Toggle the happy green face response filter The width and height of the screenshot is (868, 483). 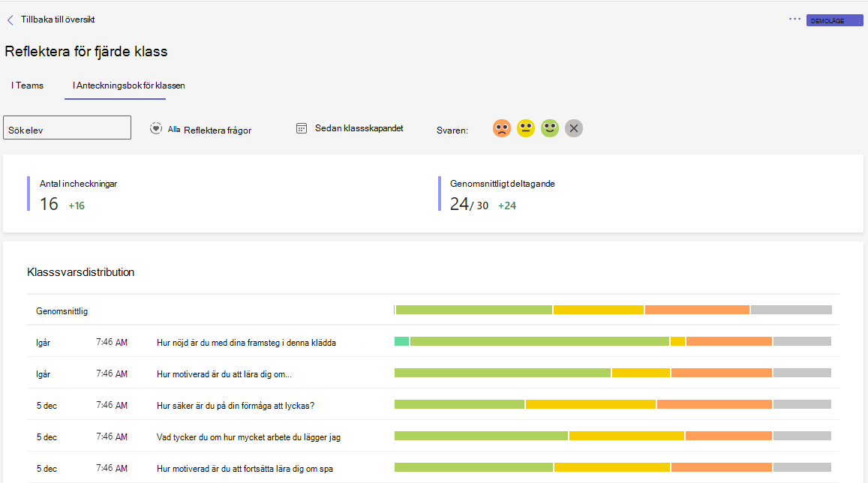tap(550, 128)
